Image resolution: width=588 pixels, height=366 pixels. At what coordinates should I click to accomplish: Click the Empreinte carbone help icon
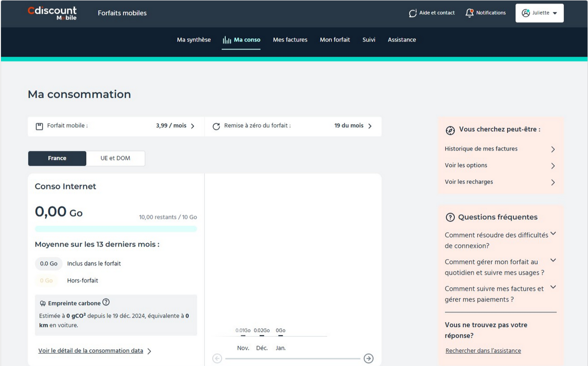coord(106,303)
